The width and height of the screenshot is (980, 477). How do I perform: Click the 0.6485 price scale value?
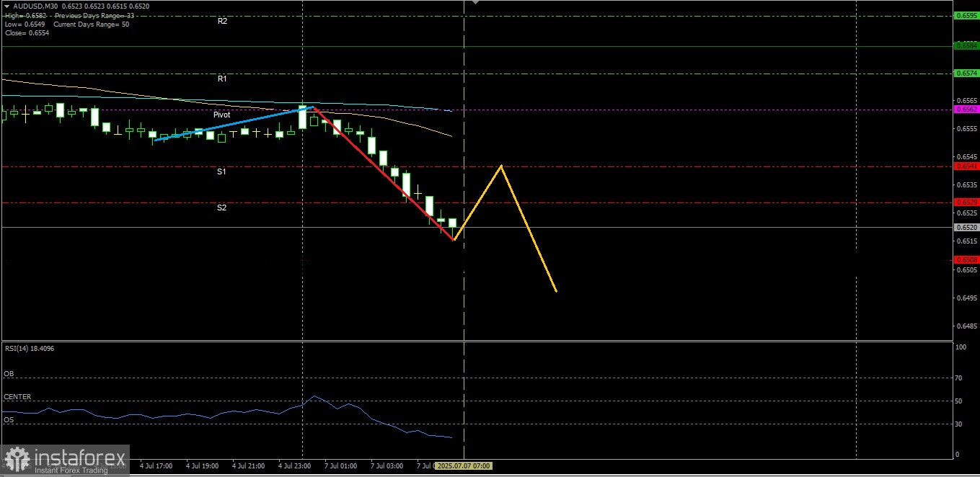(x=966, y=326)
